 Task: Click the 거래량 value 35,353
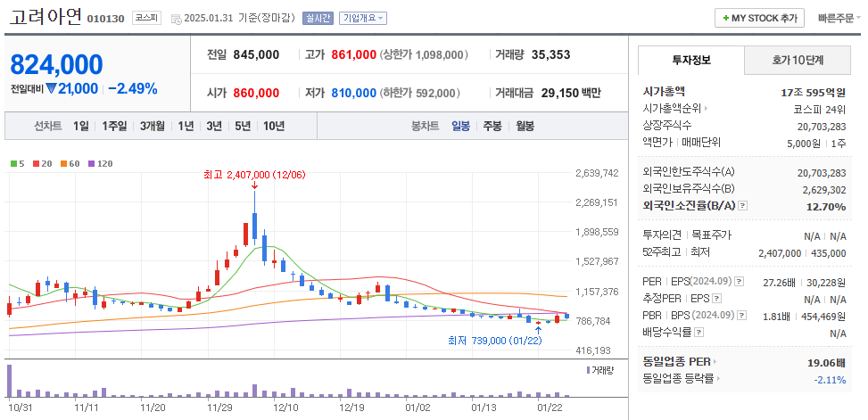pos(550,54)
